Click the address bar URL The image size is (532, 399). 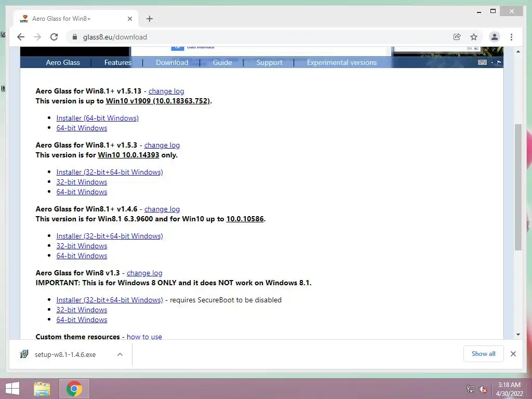click(x=115, y=37)
